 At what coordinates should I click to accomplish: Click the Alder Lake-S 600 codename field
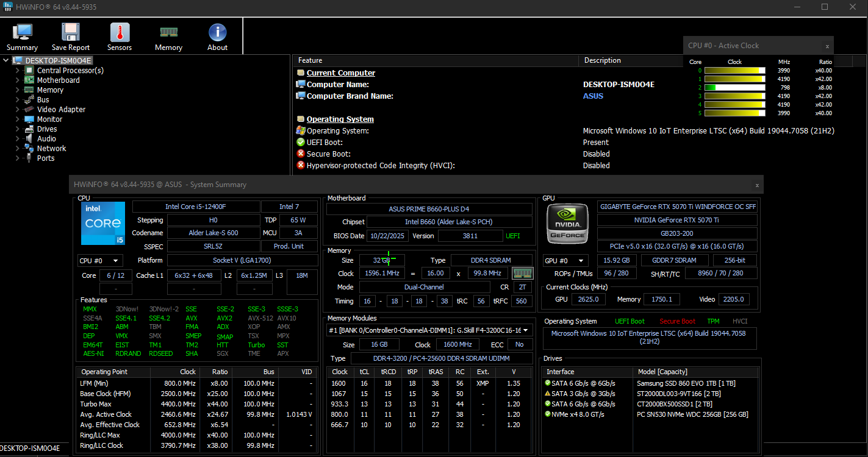point(213,233)
